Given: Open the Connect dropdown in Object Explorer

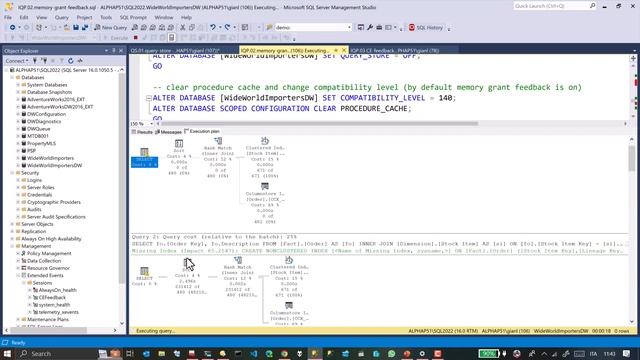Looking at the screenshot, I should (x=17, y=60).
